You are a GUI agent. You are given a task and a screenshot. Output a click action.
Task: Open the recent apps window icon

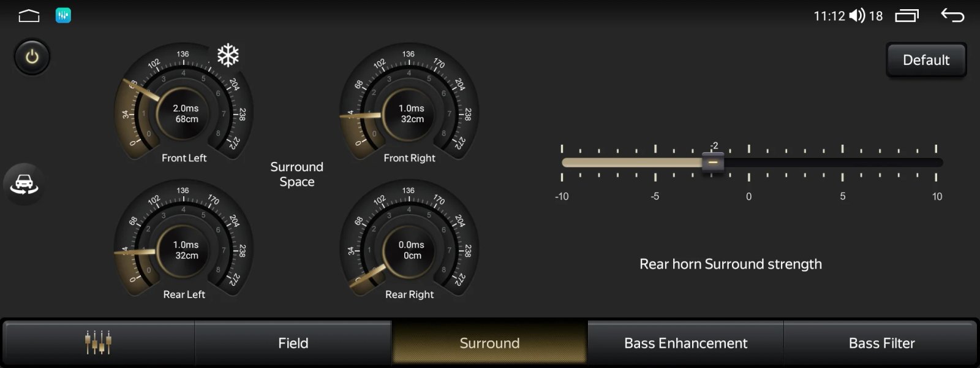tap(907, 16)
